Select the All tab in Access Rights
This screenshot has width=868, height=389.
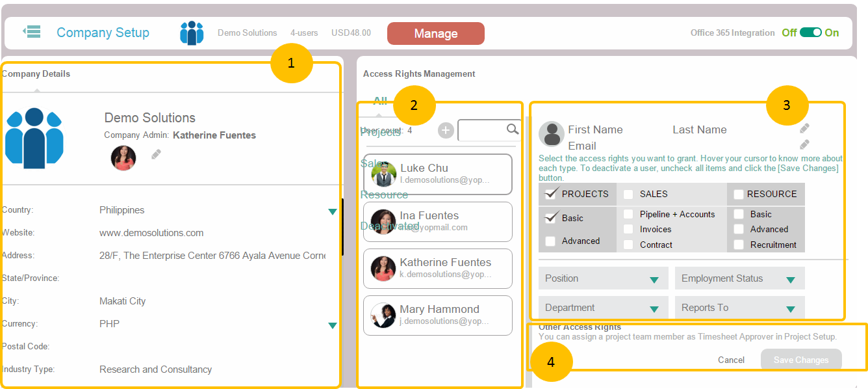(380, 101)
